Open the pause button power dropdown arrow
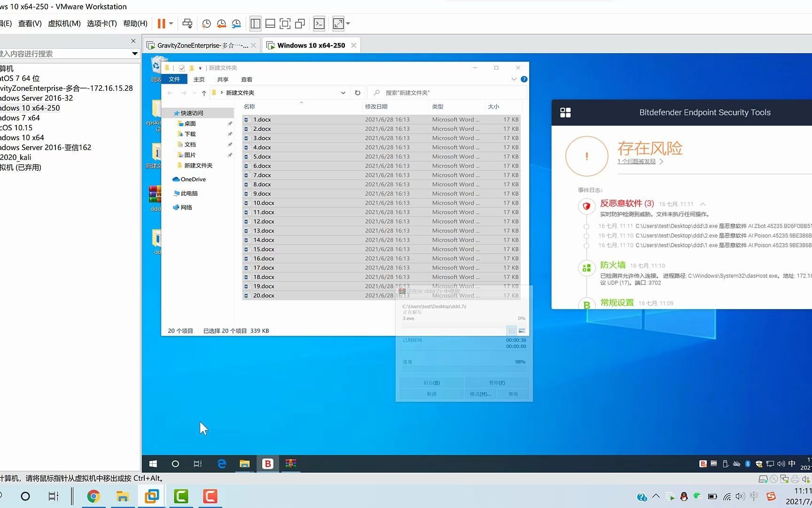Image resolution: width=812 pixels, height=508 pixels. click(171, 24)
